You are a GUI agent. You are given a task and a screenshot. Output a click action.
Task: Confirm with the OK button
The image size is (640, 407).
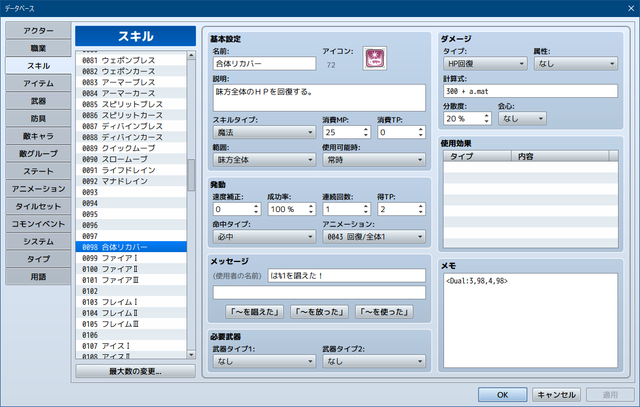tap(502, 395)
